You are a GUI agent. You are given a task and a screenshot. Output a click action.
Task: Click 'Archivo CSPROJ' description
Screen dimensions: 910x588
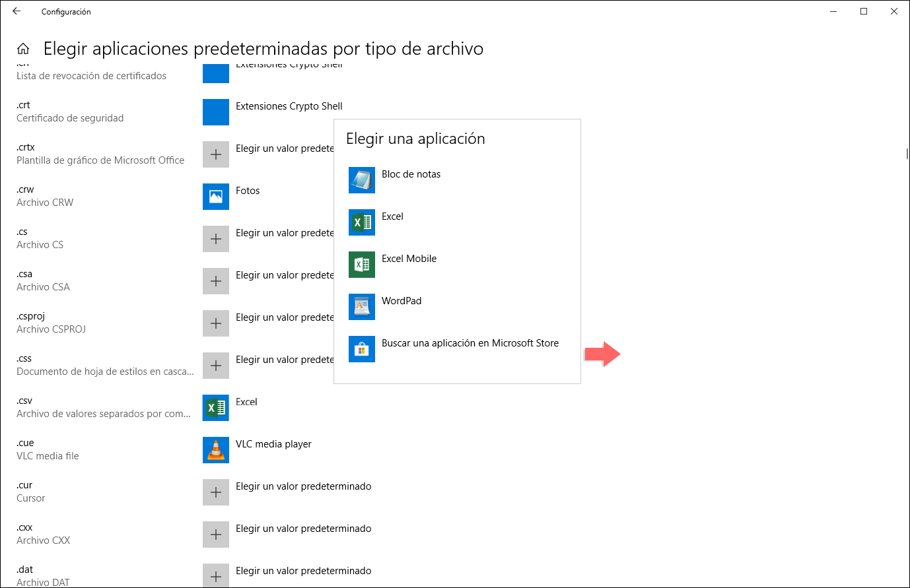click(x=51, y=329)
